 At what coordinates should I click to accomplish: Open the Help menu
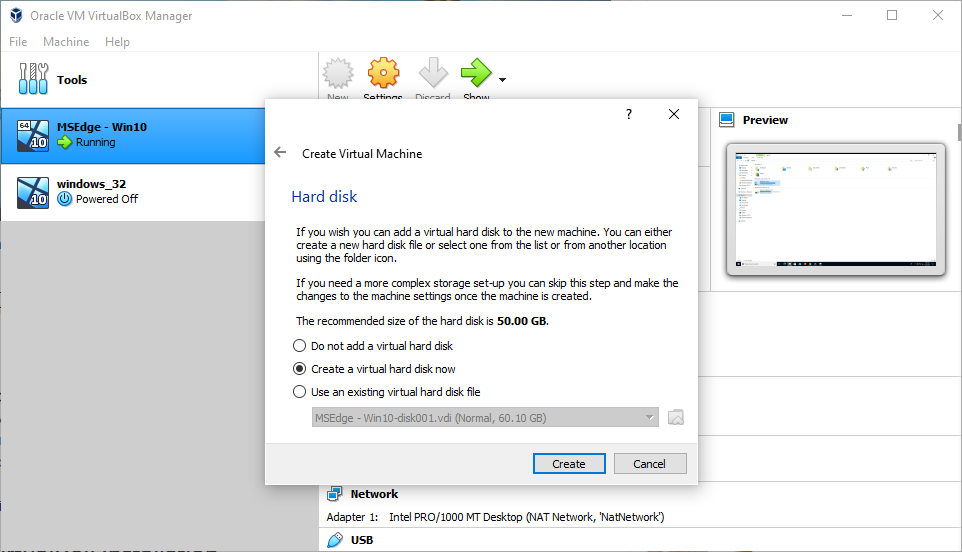(117, 42)
